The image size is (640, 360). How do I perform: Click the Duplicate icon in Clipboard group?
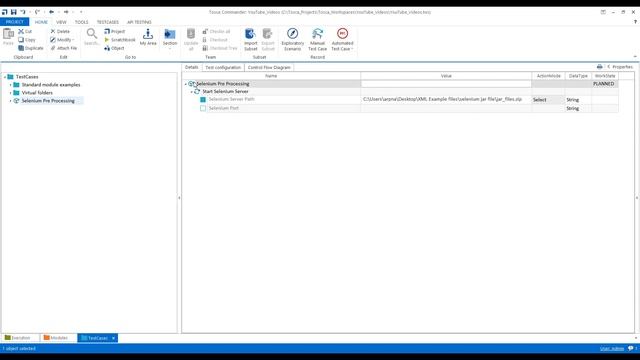point(21,48)
